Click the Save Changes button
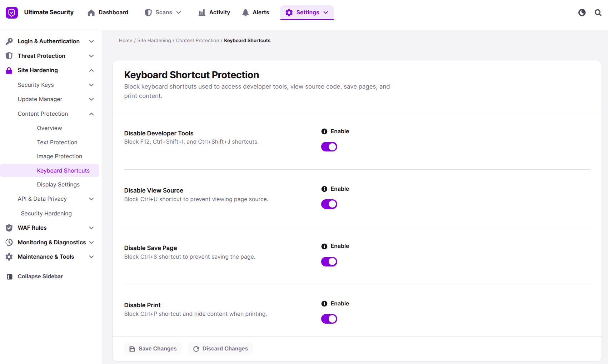The image size is (608, 364). pos(153,349)
